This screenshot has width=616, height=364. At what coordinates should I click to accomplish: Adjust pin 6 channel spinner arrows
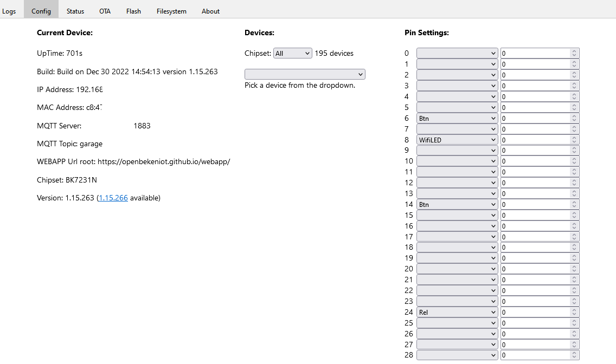575,118
